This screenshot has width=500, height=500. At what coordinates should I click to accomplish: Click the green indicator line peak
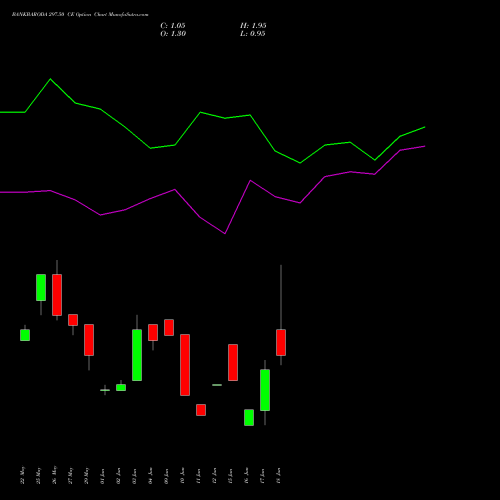click(50, 79)
